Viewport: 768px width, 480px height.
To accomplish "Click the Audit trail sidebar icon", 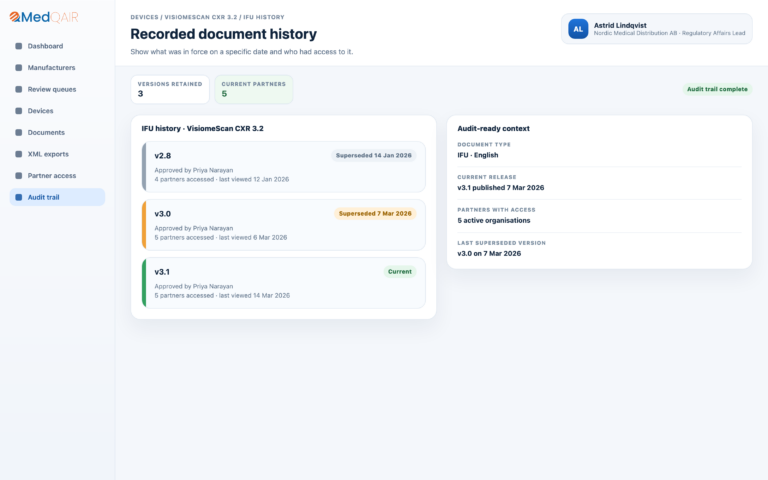I will pyautogui.click(x=19, y=197).
